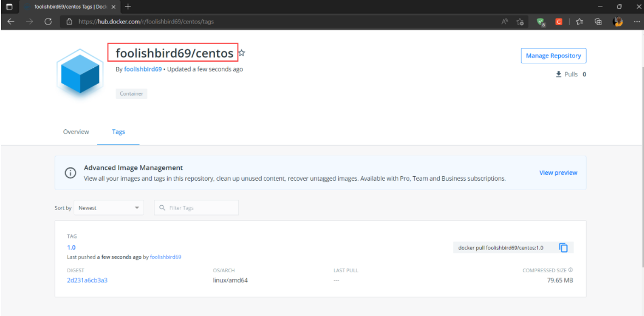644x316 pixels.
Task: Open the Sort by Newest dropdown
Action: point(109,207)
